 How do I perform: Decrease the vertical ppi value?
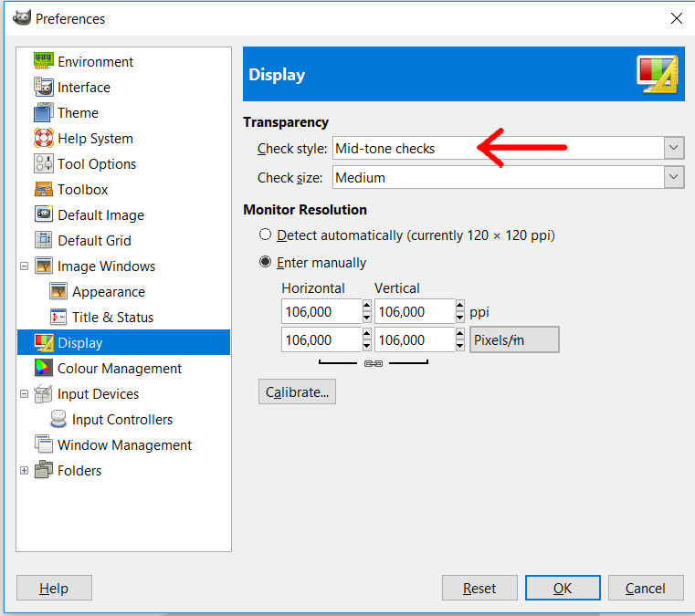point(459,318)
